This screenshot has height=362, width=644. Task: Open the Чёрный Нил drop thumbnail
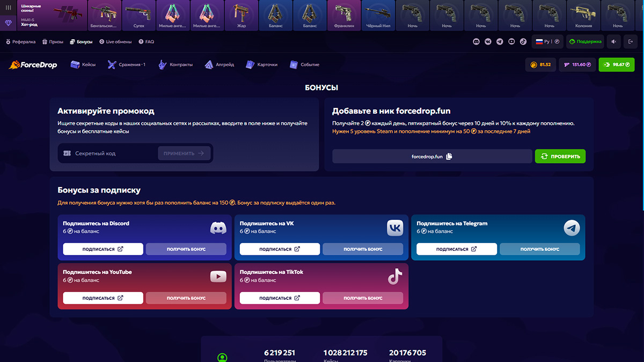(x=378, y=15)
